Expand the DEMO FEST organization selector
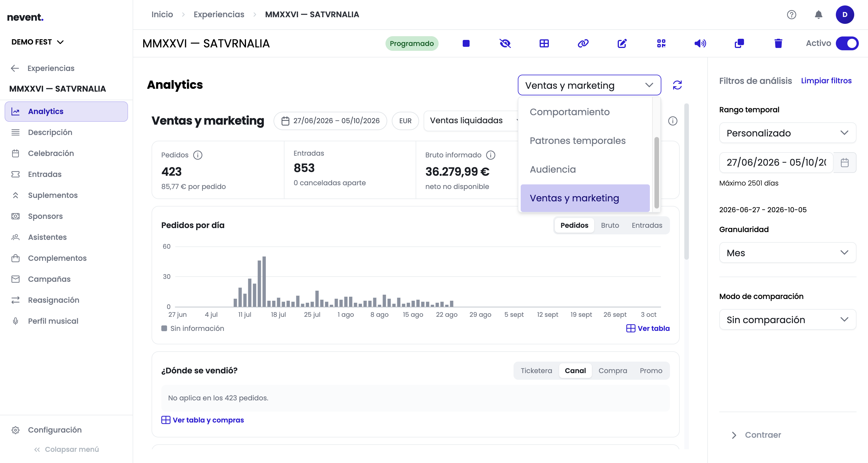 [38, 42]
